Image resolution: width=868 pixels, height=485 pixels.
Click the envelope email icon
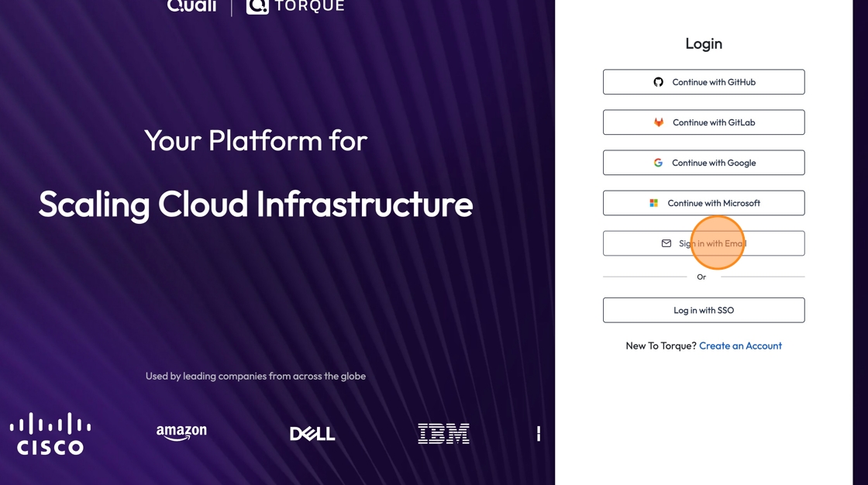[x=666, y=243]
